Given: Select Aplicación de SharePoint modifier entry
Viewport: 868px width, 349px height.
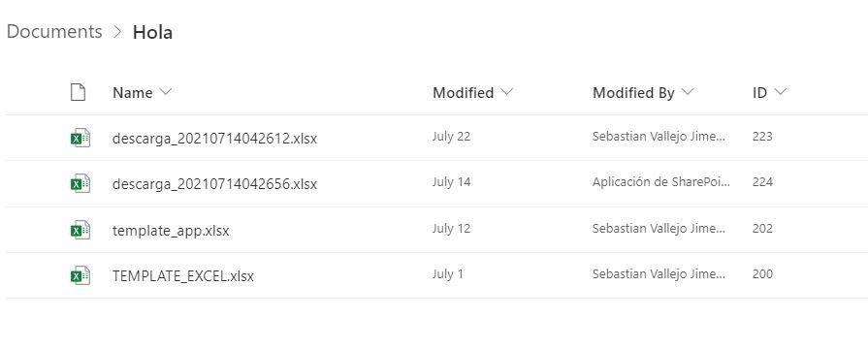Looking at the screenshot, I should coord(661,182).
